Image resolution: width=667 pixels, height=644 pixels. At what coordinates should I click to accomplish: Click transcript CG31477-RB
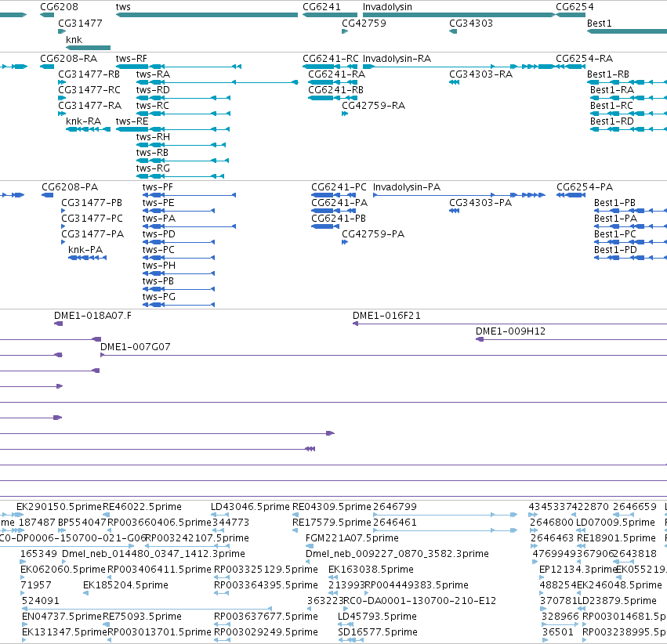[x=62, y=82]
